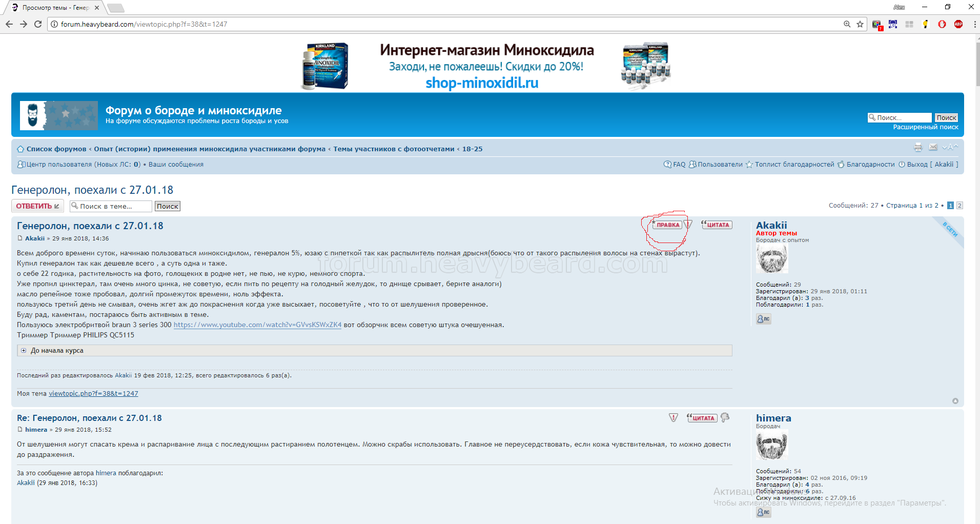Open the 18-25 breadcrumb link
Image resolution: width=980 pixels, height=524 pixels.
(472, 149)
